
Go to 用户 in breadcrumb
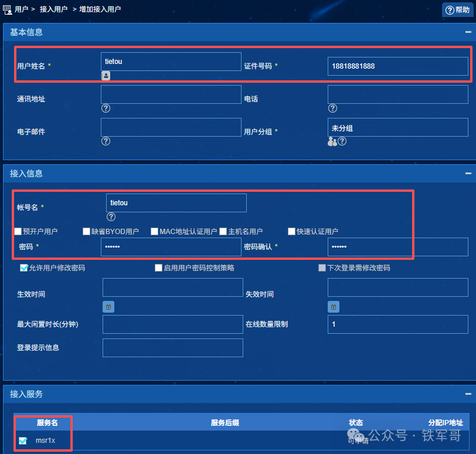click(x=22, y=9)
